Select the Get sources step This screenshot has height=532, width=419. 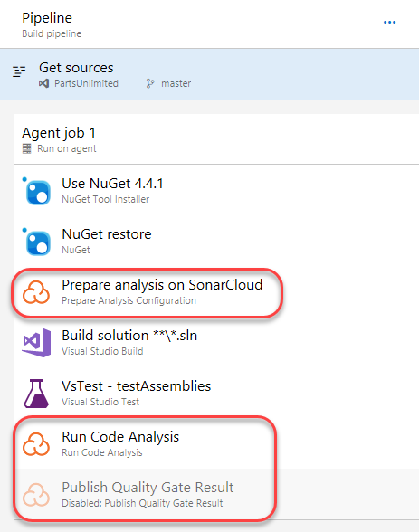click(x=209, y=74)
